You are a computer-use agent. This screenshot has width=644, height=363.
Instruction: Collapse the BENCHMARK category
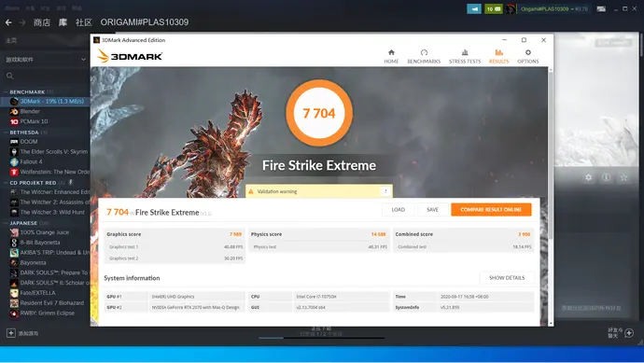pyautogui.click(x=7, y=92)
